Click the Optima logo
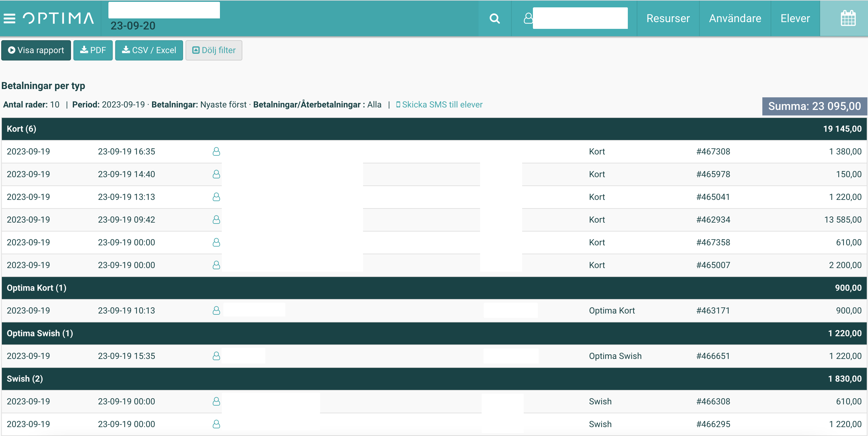Screen dimensions: 868x436 58,18
